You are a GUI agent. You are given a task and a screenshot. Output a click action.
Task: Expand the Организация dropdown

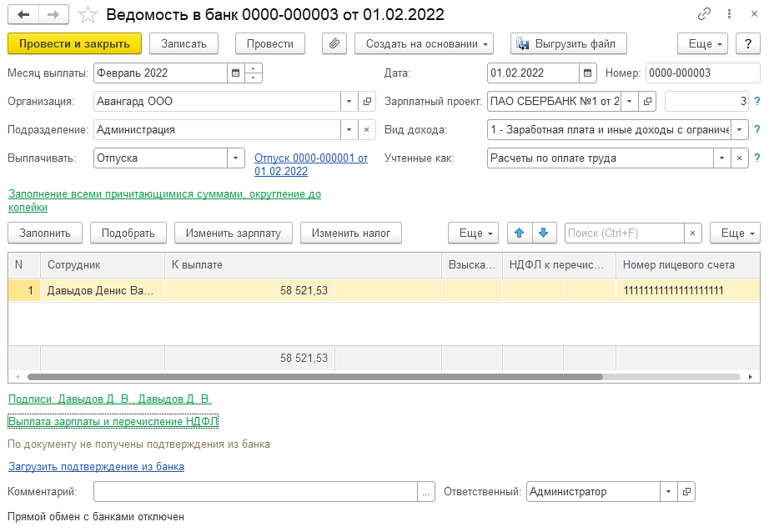coord(349,102)
